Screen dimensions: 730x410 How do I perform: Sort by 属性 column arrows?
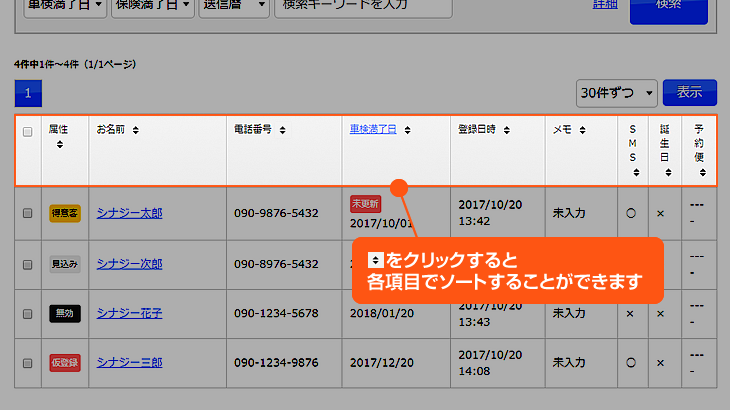[x=59, y=145]
